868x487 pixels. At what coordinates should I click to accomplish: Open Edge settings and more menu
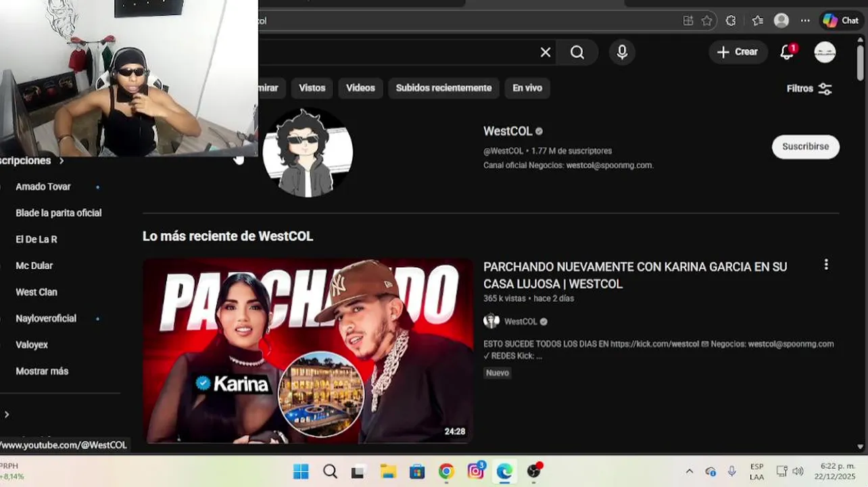coord(805,20)
